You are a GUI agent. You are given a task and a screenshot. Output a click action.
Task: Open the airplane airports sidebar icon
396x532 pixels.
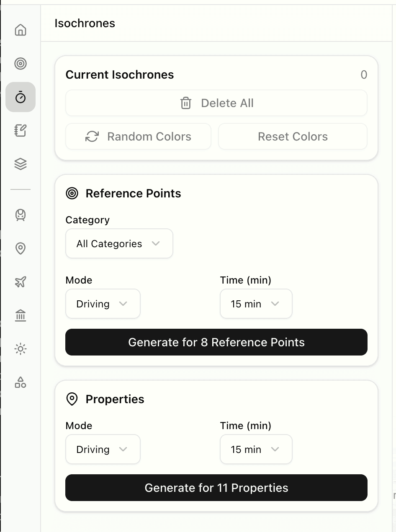click(20, 282)
